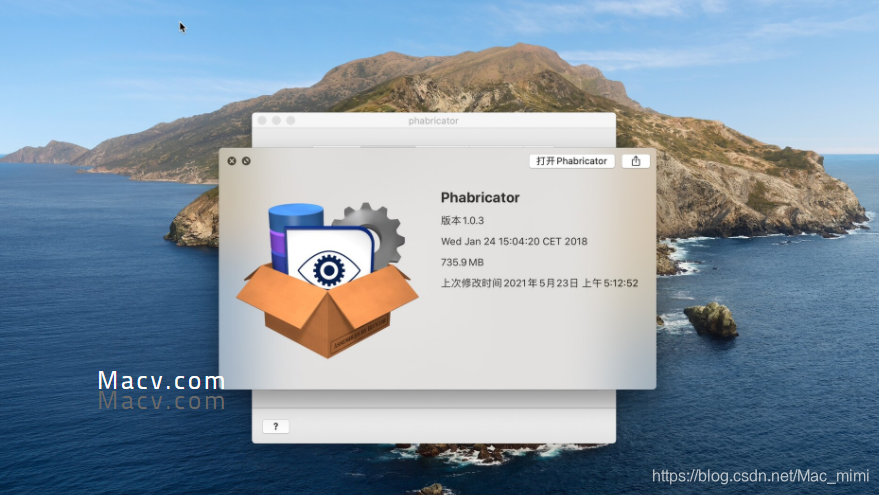Open Phabricator with the 打开 Phabricator button

572,161
